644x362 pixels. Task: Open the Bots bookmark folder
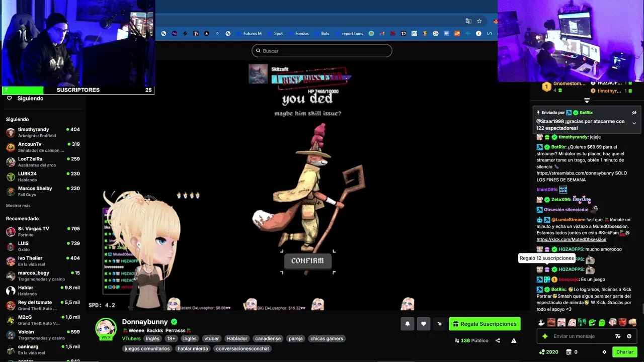pos(322,34)
